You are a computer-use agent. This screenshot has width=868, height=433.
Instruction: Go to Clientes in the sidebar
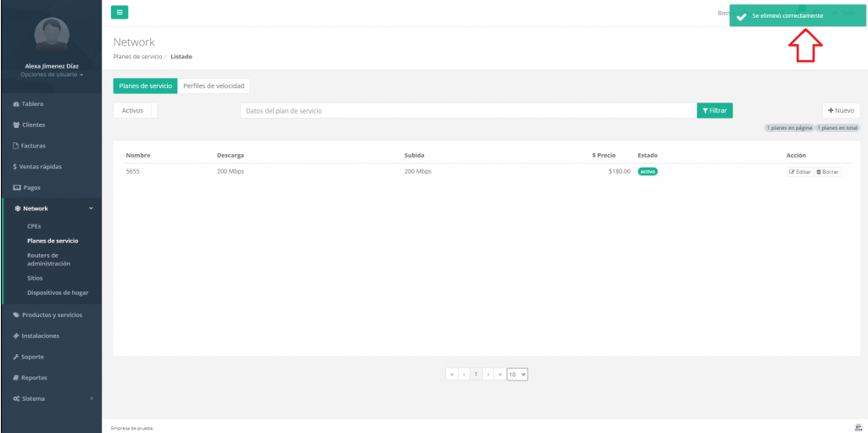33,125
